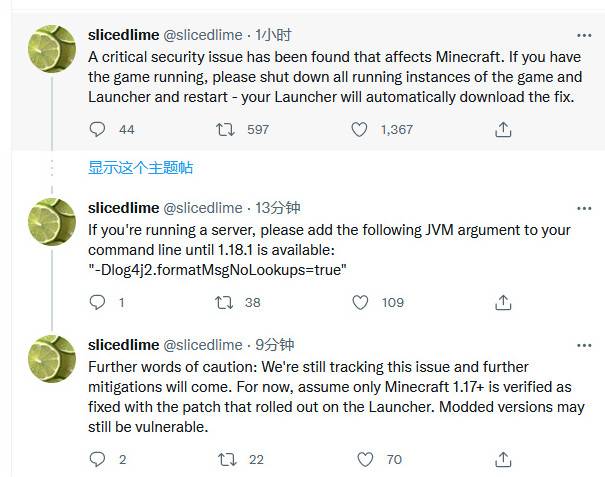Share the 'Further words of caution' tweet
The height and width of the screenshot is (477, 605).
tap(503, 459)
